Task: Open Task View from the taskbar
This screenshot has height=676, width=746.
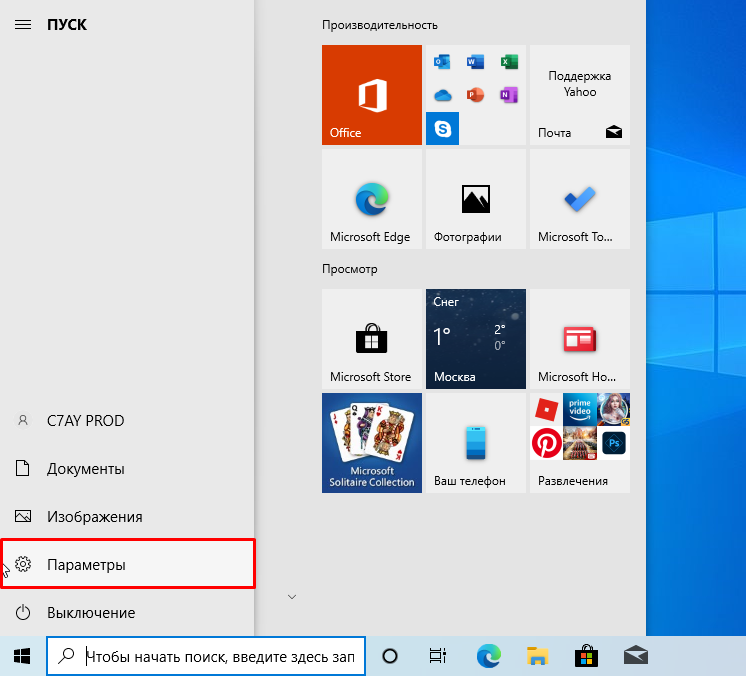Action: click(x=438, y=656)
